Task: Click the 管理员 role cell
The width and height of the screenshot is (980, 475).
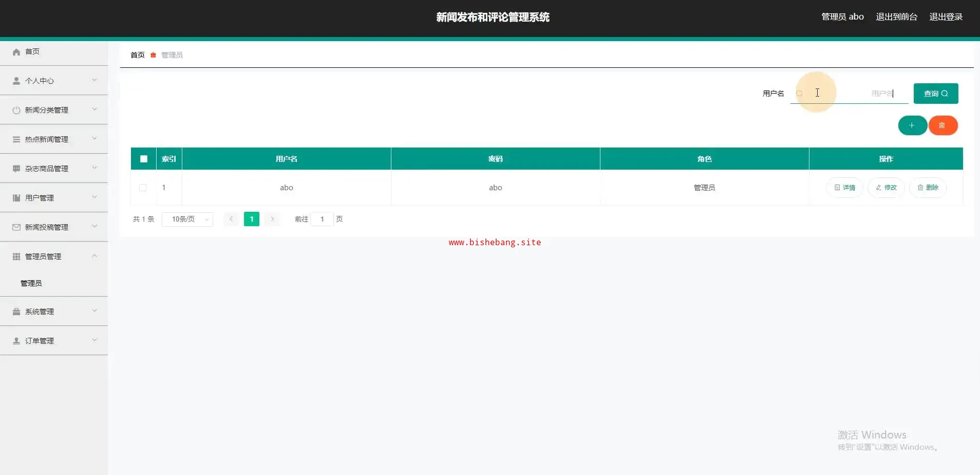Action: tap(705, 188)
